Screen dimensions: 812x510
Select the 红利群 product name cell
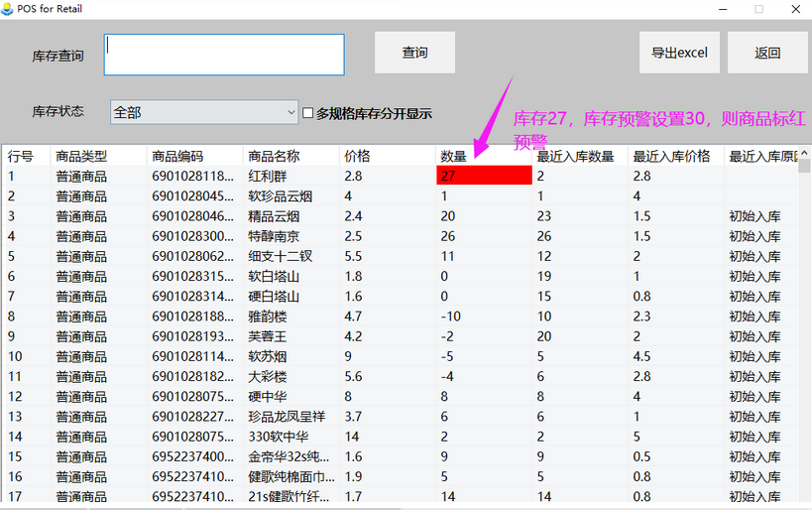pyautogui.click(x=291, y=177)
